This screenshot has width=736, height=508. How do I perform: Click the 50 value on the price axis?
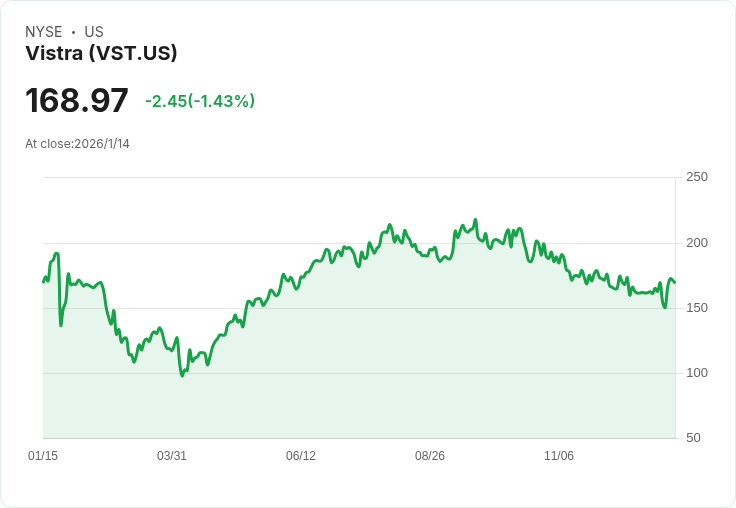(x=693, y=438)
